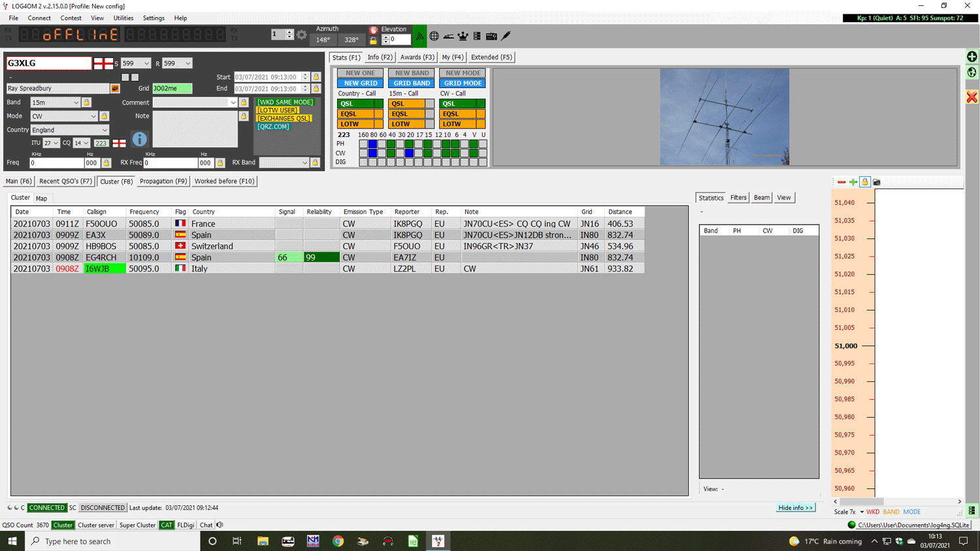Toggle lock beside RX Freq field
The width and height of the screenshot is (980, 551).
click(x=220, y=163)
